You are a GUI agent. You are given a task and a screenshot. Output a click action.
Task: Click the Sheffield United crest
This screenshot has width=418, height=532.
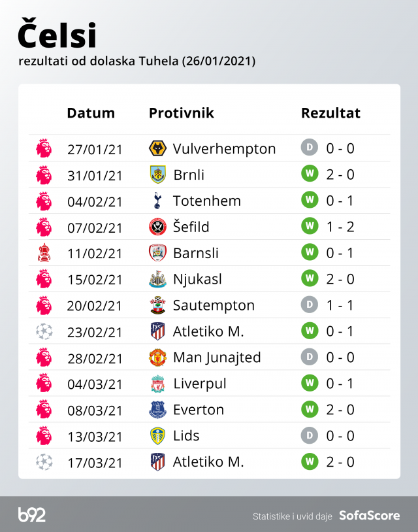157,227
